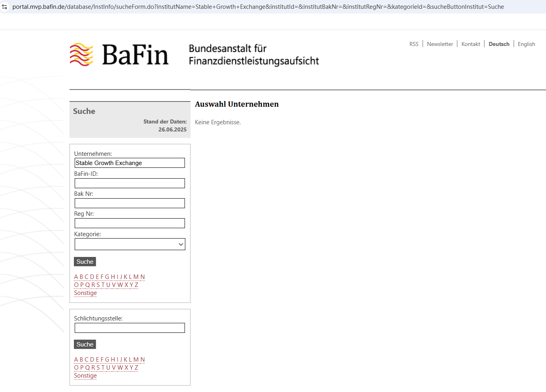
Task: Click into the BaFin-ID field
Action: point(130,183)
